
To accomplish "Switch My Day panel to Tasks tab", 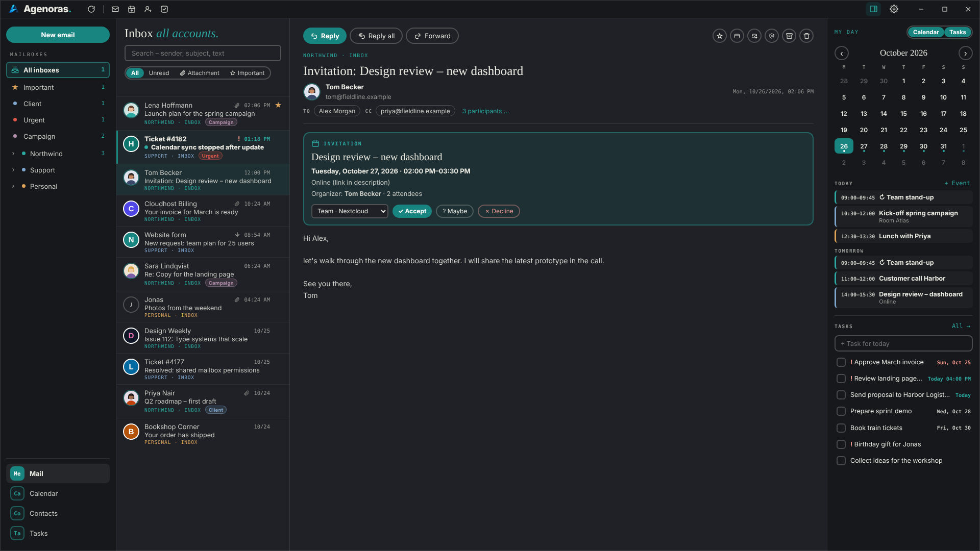I will (958, 32).
